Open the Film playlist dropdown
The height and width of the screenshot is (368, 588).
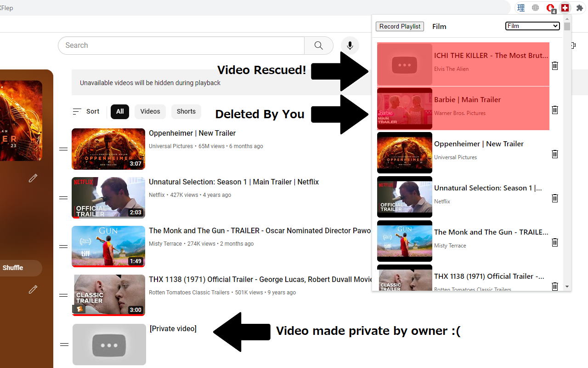(532, 26)
